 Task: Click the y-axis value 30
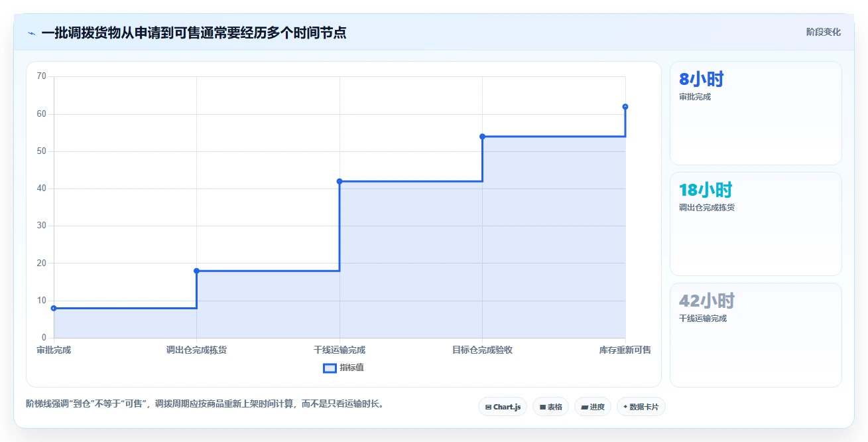pyautogui.click(x=42, y=226)
